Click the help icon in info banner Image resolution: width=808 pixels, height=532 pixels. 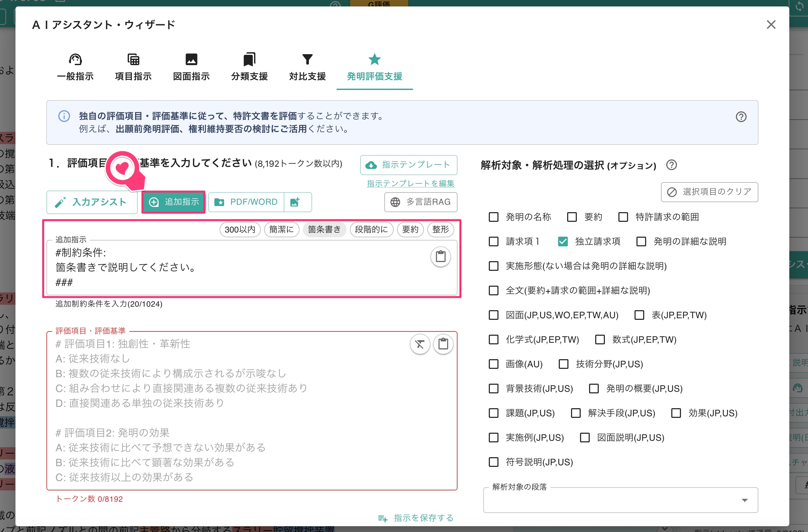pyautogui.click(x=741, y=117)
